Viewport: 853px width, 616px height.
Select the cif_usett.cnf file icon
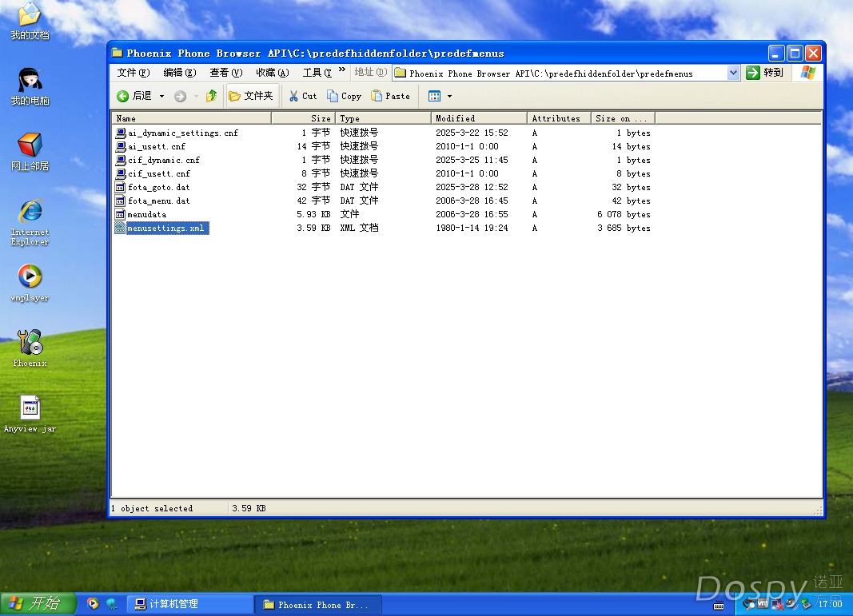(x=121, y=173)
